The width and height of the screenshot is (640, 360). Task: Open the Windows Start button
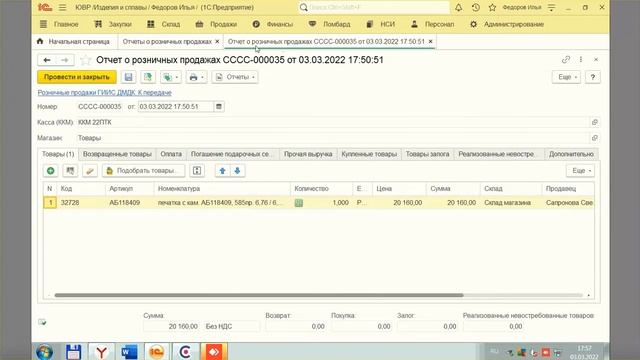tap(44, 352)
